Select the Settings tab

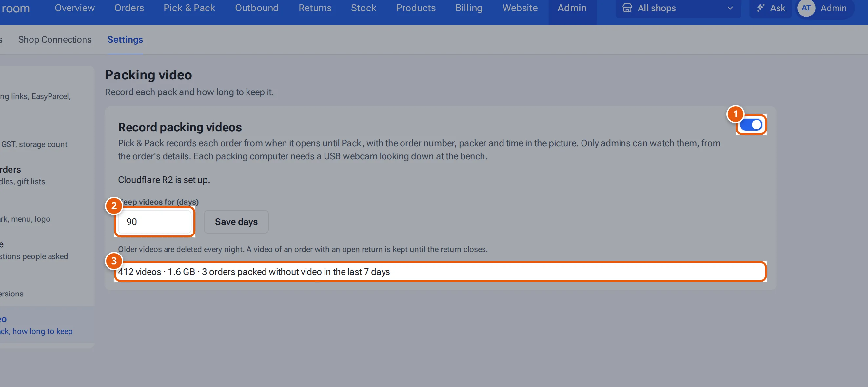tap(125, 39)
